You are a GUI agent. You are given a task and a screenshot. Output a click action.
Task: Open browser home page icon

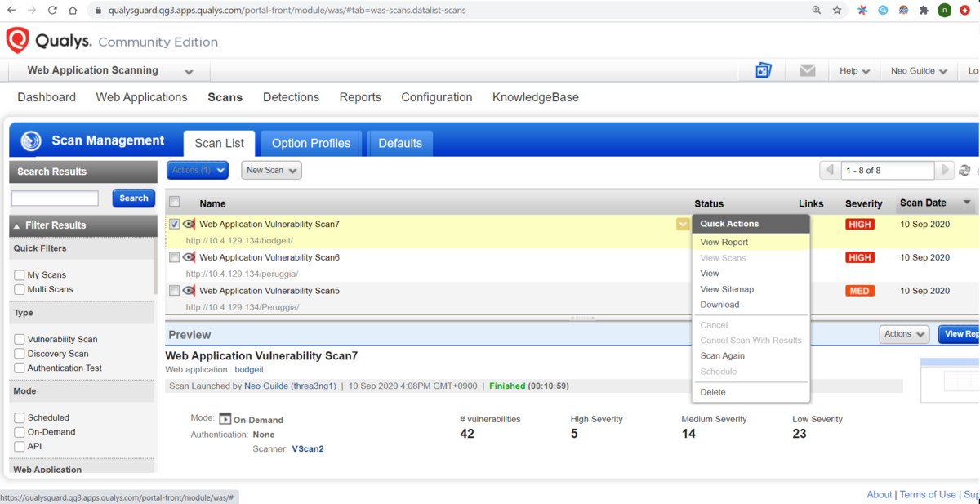tap(73, 11)
